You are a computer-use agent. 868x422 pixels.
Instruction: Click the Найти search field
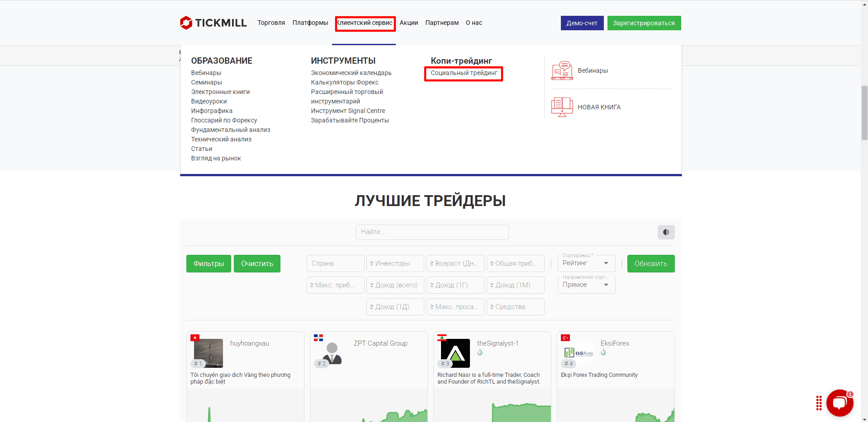[432, 232]
